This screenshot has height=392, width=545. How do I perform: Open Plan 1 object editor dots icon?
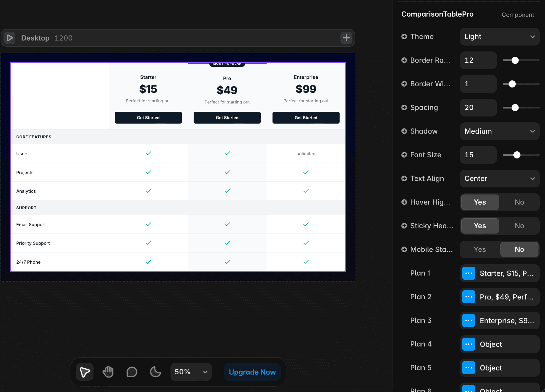pos(469,273)
